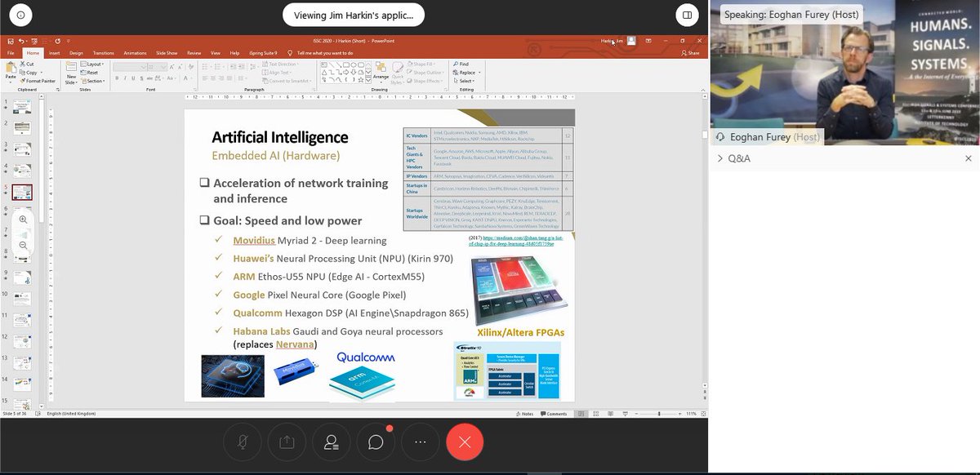The image size is (980, 475).
Task: Start the Slide Show from the status bar icon
Action: (x=625, y=414)
